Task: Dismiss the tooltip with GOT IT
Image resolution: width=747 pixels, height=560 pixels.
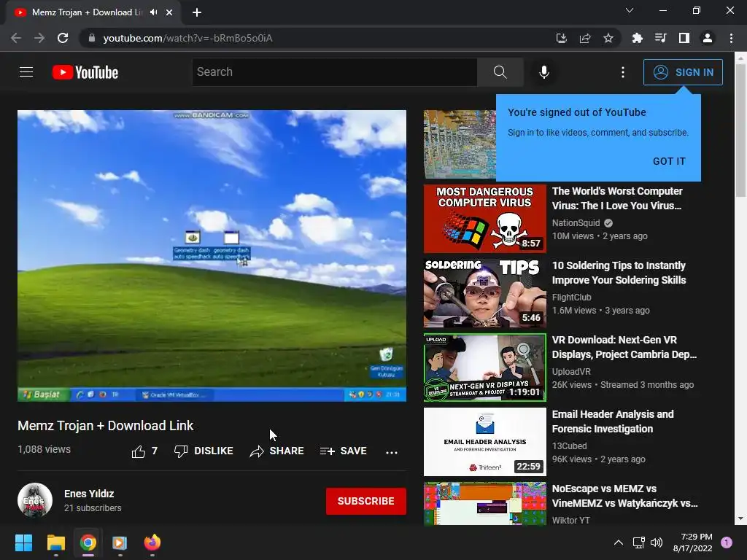Action: (x=669, y=161)
